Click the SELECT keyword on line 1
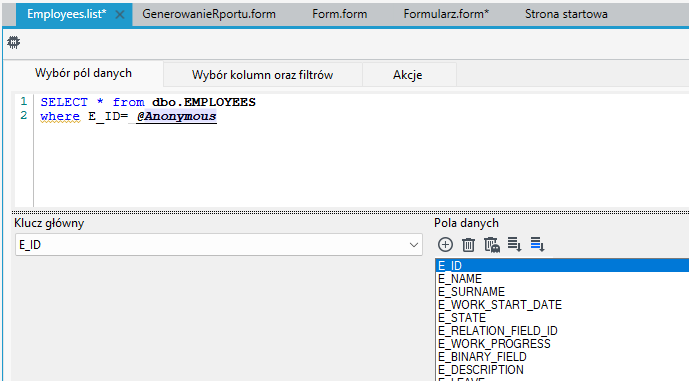Viewport: 689px width, 381px height. pyautogui.click(x=64, y=102)
